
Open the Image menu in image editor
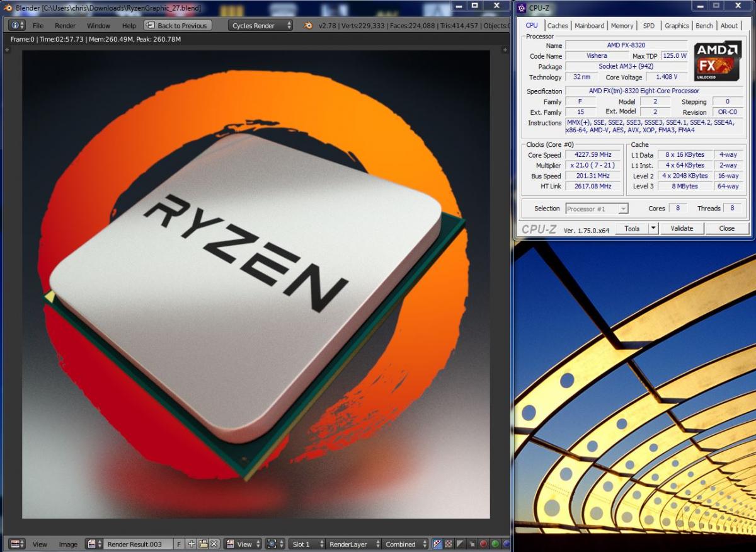tap(68, 544)
